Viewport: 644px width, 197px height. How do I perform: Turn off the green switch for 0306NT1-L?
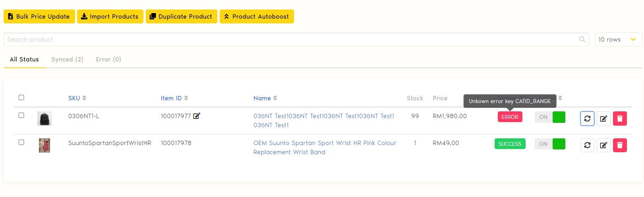(x=550, y=117)
